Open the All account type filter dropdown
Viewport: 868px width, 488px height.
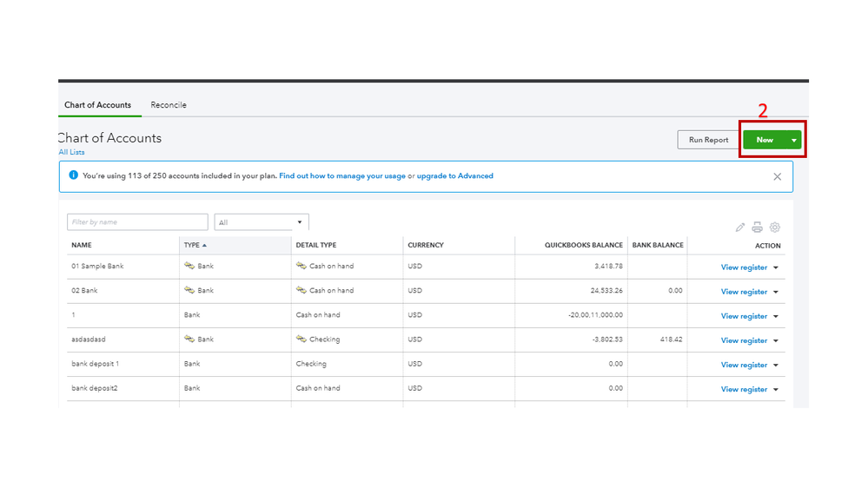click(x=262, y=222)
